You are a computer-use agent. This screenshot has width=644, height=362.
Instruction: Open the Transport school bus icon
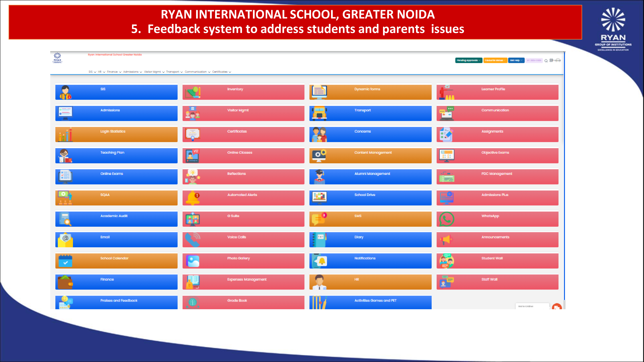319,113
